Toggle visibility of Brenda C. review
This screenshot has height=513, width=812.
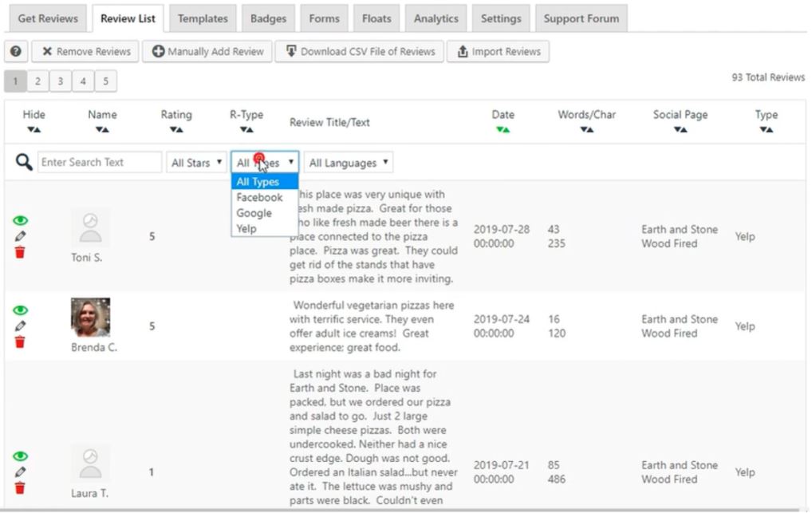(20, 310)
